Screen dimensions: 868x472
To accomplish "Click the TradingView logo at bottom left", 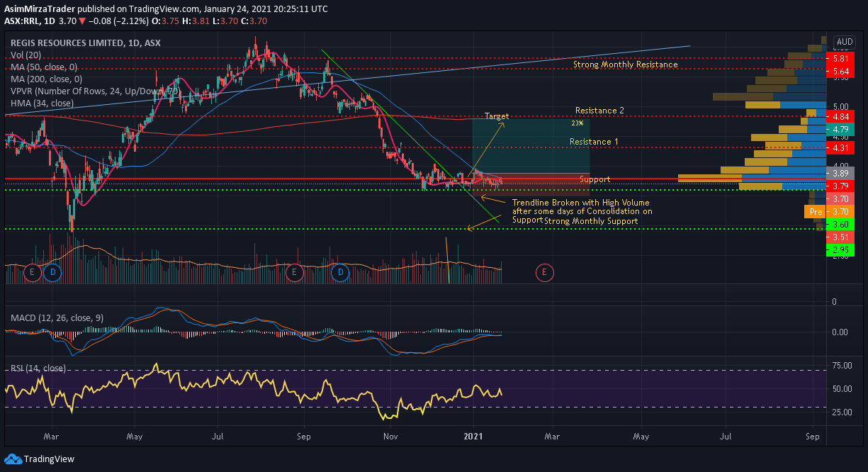I will click(38, 459).
